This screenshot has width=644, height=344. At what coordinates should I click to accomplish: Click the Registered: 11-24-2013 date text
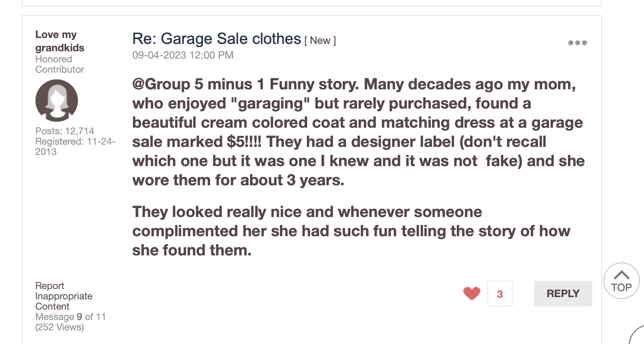[75, 146]
